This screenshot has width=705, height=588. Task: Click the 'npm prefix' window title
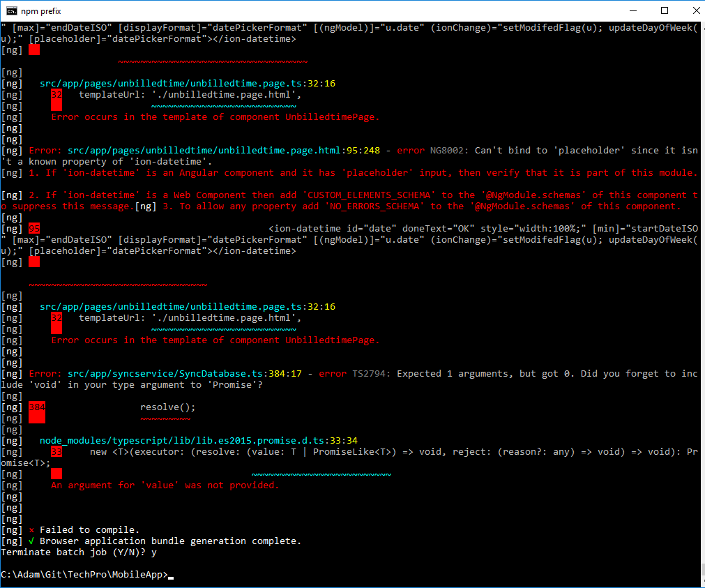coord(41,11)
